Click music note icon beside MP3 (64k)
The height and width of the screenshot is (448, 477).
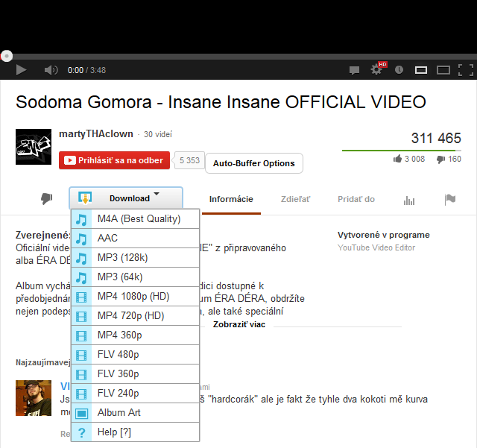pos(81,278)
